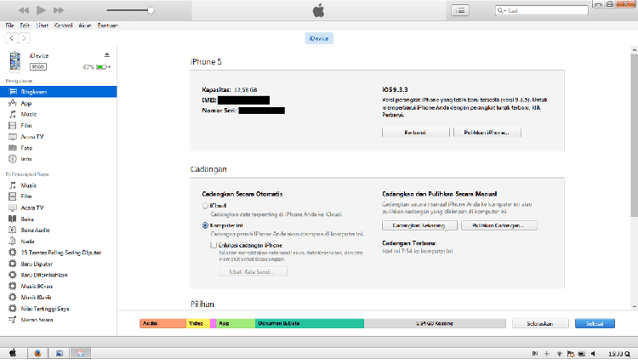
Task: Click the App storage bar segment
Action: tap(236, 323)
